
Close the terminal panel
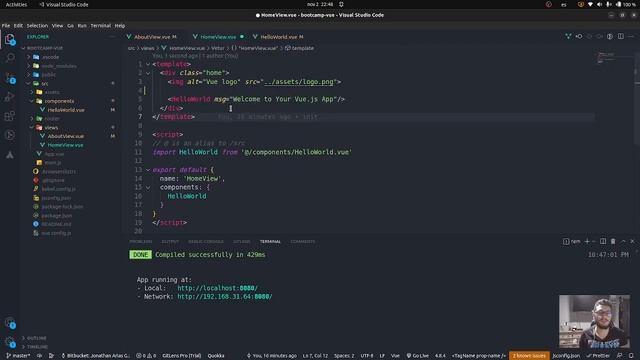[632, 241]
